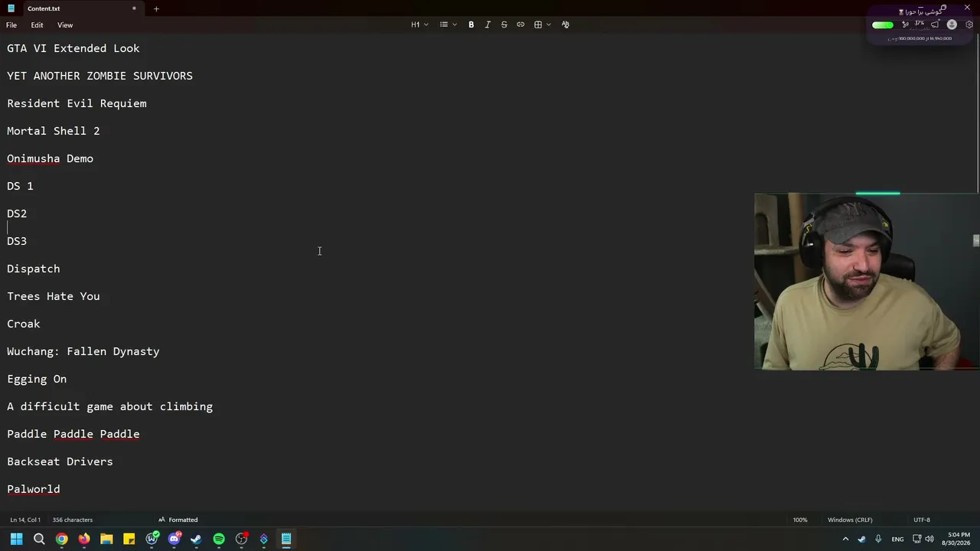Apply italic formatting from the toolbar
This screenshot has width=980, height=551.
488,24
